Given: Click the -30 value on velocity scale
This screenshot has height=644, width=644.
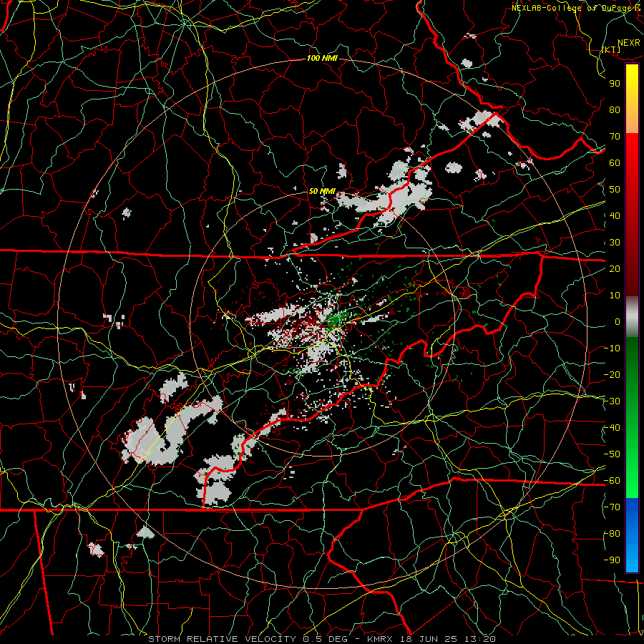Looking at the screenshot, I should tap(613, 401).
